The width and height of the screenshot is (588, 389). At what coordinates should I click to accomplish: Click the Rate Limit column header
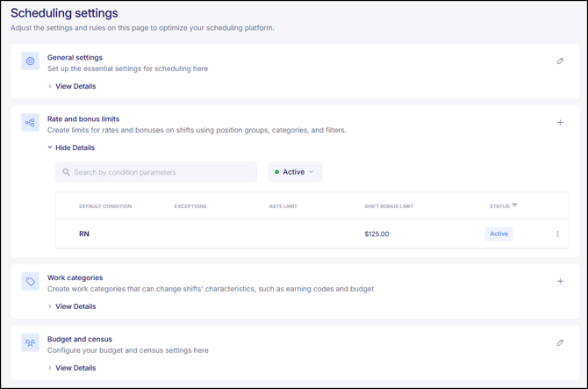coord(283,206)
